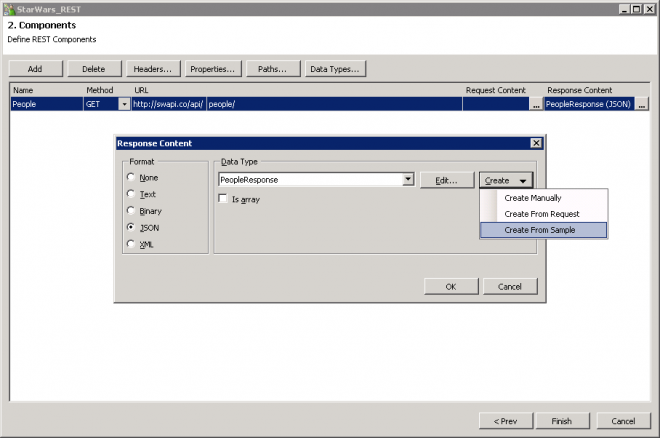Select the None format option
This screenshot has width=660, height=438.
pyautogui.click(x=143, y=178)
